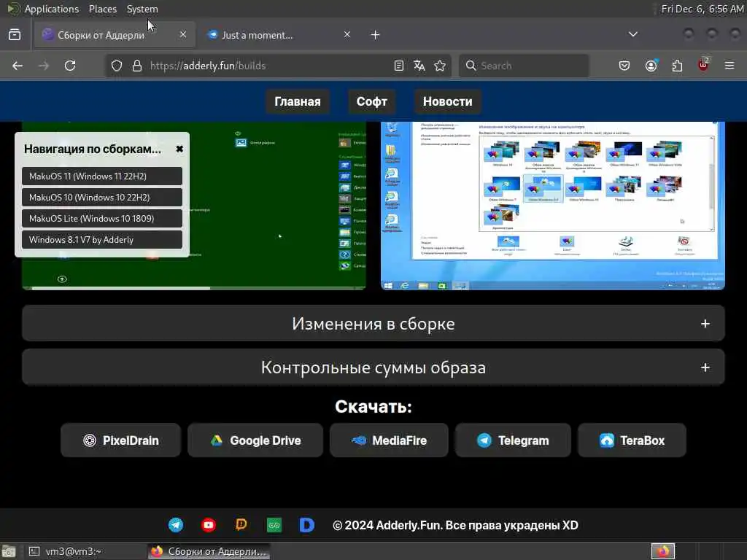Open the Places menu
The height and width of the screenshot is (560, 747).
click(102, 9)
